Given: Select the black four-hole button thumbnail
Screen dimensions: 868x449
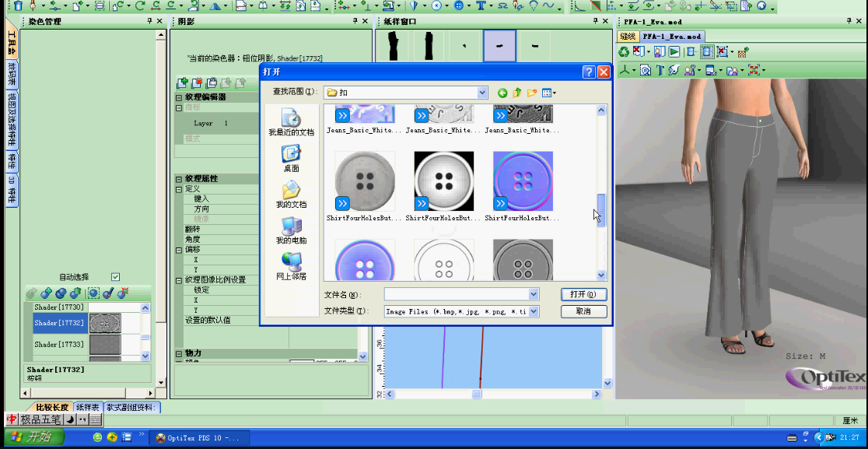Looking at the screenshot, I should click(x=444, y=182).
